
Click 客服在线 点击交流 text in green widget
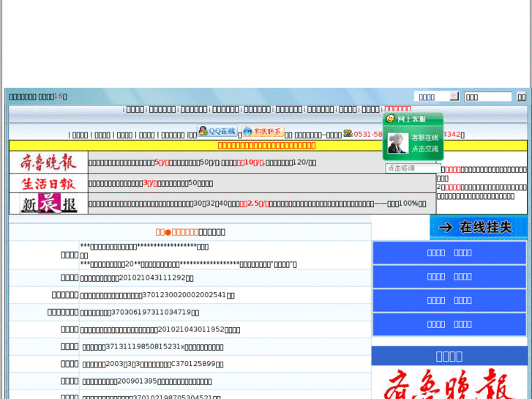tap(425, 143)
